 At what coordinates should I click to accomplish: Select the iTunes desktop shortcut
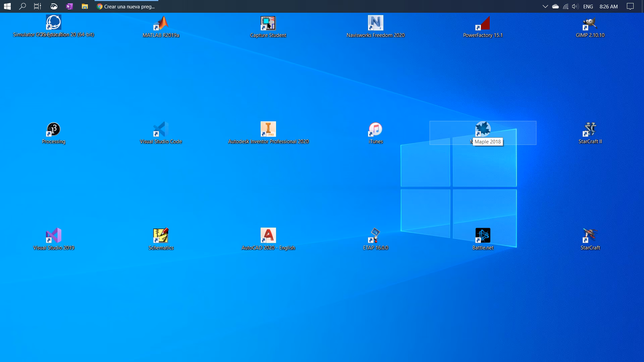click(x=376, y=133)
